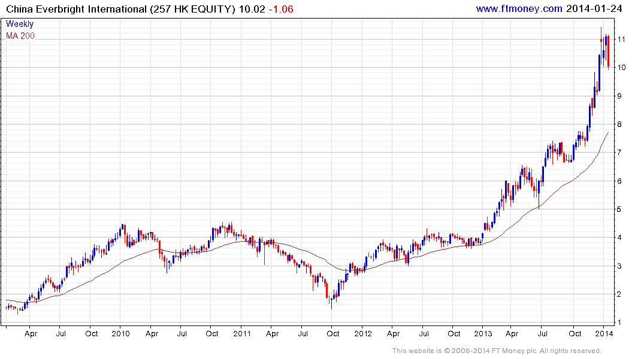Screen dimensions: 644x359
Task: Click y-axis price label 6
Action: click(620, 181)
